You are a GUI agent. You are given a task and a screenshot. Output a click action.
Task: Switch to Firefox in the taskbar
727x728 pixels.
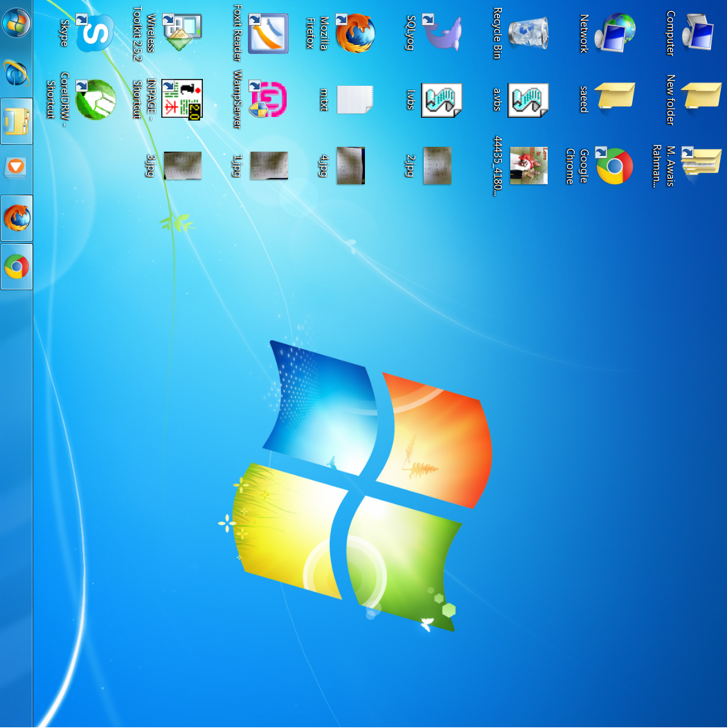(x=16, y=217)
